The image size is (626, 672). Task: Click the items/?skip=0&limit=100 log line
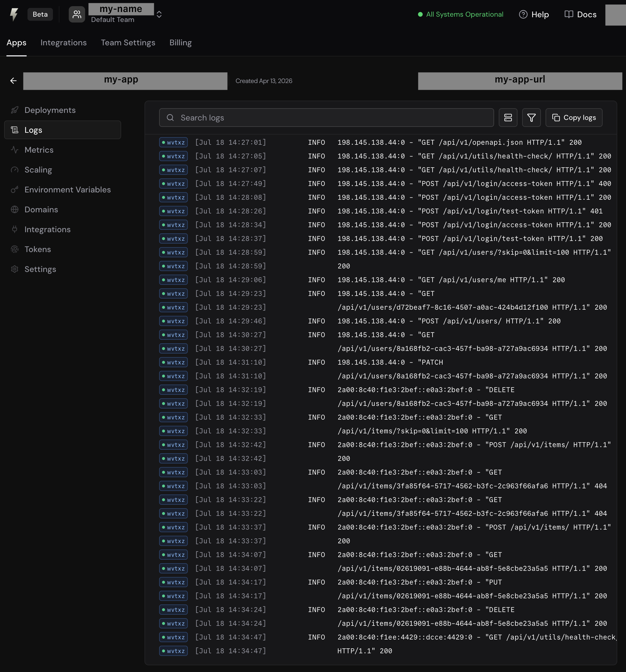pyautogui.click(x=432, y=431)
